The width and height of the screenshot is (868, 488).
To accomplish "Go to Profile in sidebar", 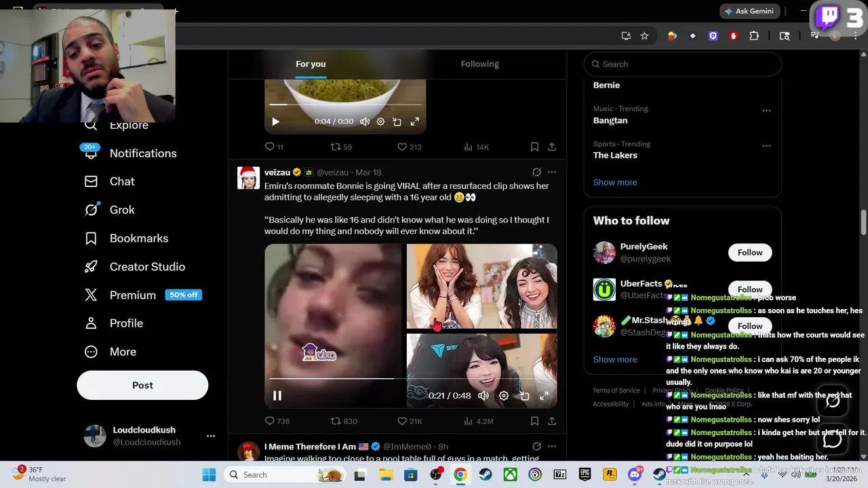I will coord(113,323).
